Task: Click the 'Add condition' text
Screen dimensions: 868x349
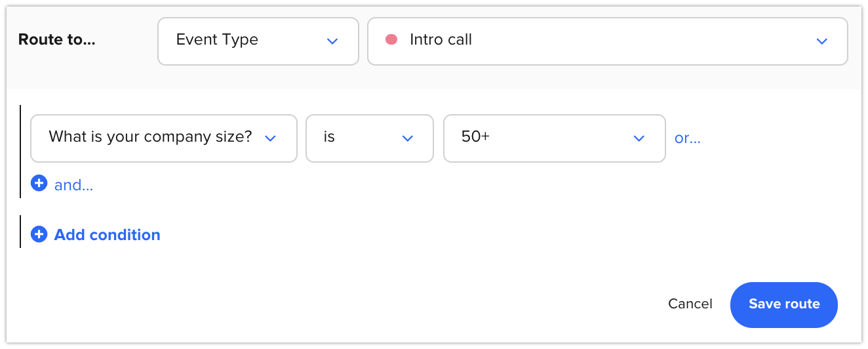Action: [x=107, y=235]
